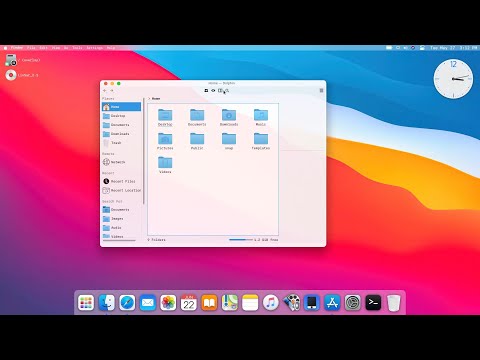Open Recent Files in the sidebar
Screen dimensions: 480x360
[x=121, y=181]
